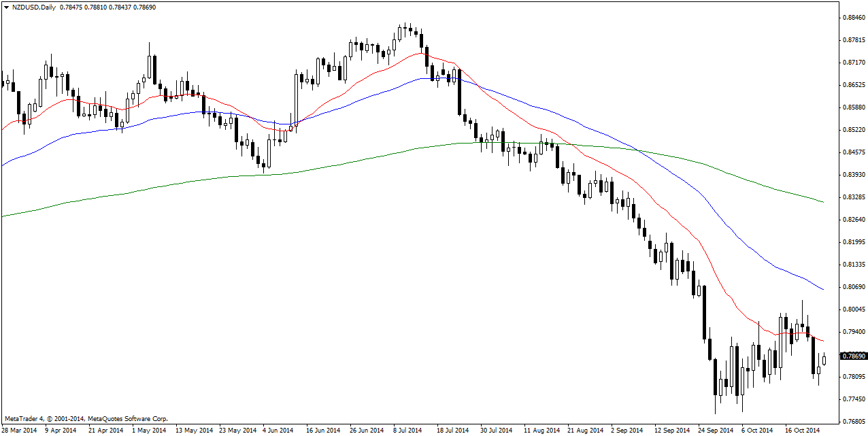The image size is (868, 436).
Task: Click the 16 Oct 2014 date label
Action: (803, 430)
